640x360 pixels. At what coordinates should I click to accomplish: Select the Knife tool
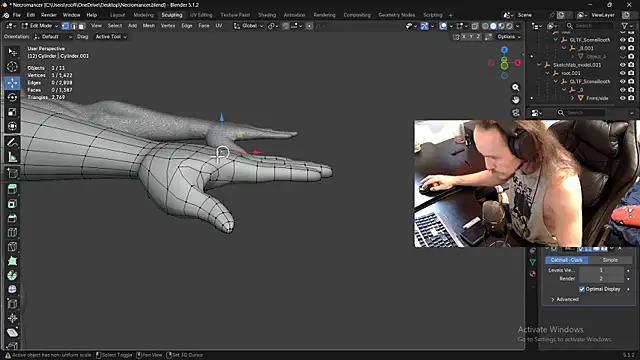(x=12, y=247)
